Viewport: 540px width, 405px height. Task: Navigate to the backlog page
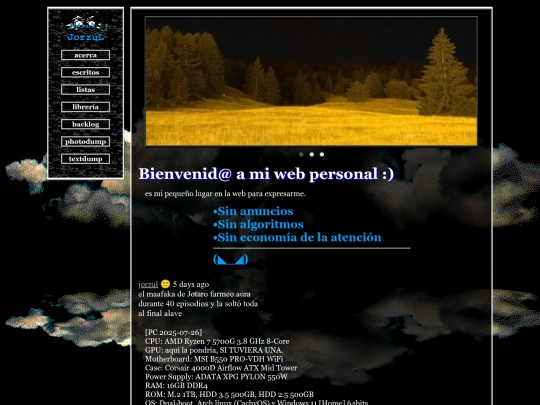tap(85, 124)
